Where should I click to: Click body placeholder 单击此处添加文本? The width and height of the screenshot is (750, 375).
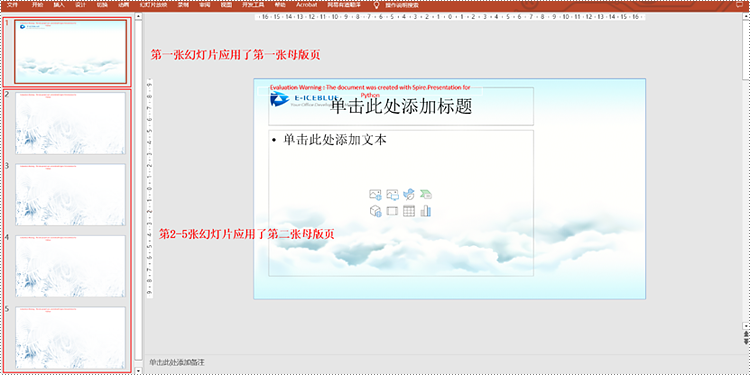401,203
